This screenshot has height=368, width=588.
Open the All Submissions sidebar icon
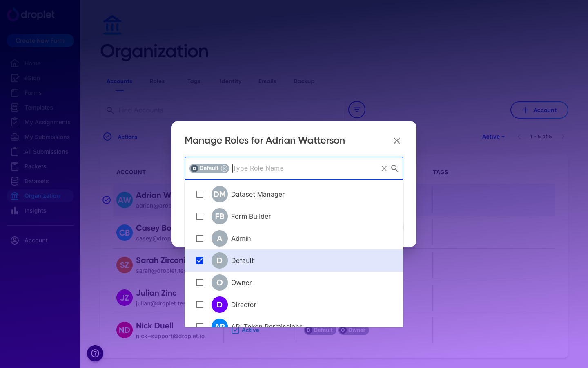coord(15,152)
